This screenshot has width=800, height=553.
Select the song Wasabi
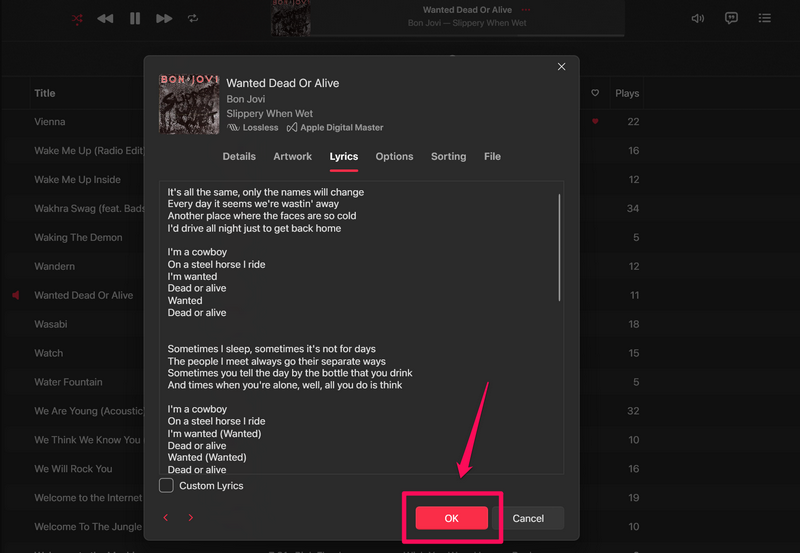tap(51, 324)
